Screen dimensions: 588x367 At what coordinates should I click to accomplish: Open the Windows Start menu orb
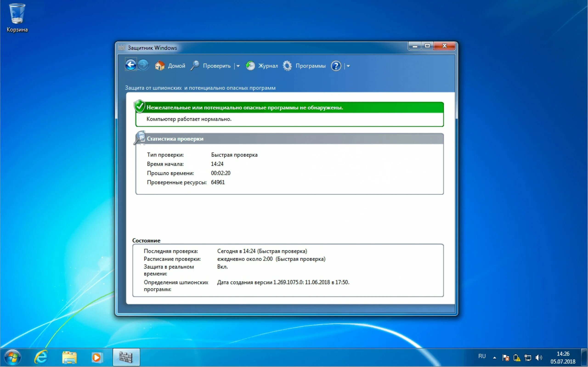[13, 357]
